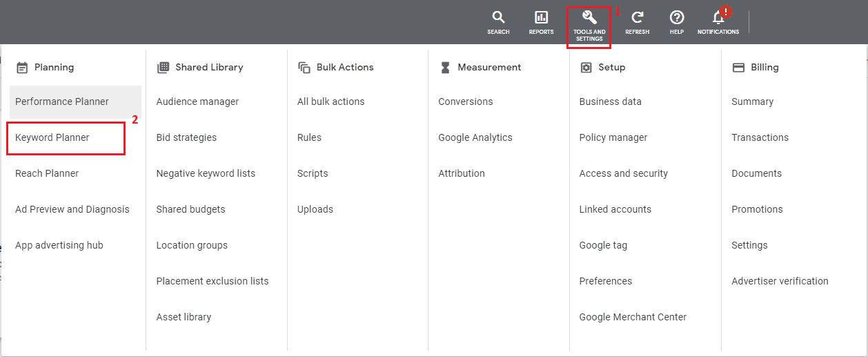Go to Negative keyword lists
Viewport: 868px width, 357px height.
coord(206,173)
